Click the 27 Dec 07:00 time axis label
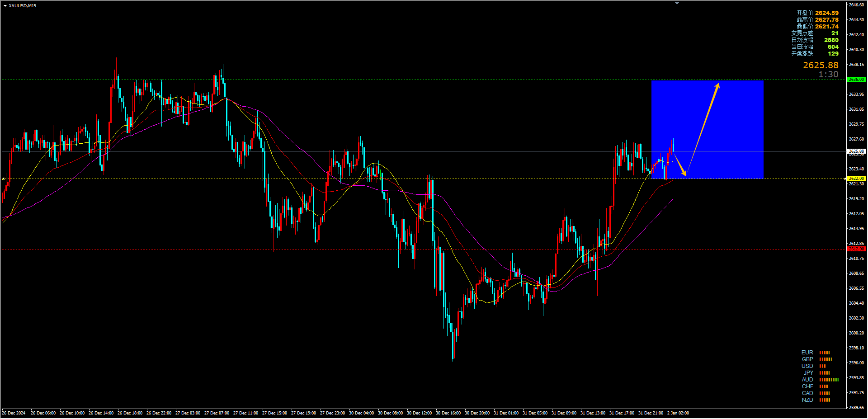Image resolution: width=868 pixels, height=419 pixels. click(x=217, y=413)
